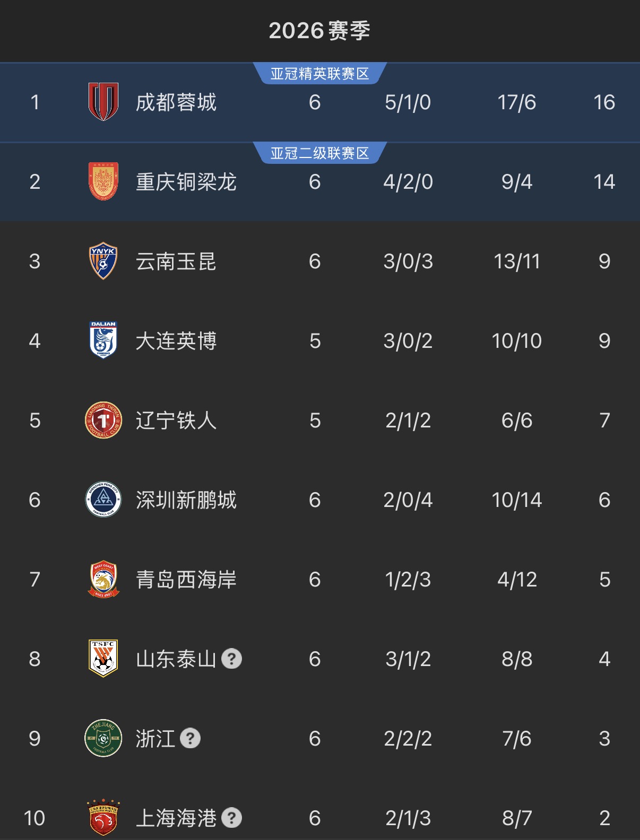Select the 亚冠二级联赛区 zone label
This screenshot has width=640, height=840.
(319, 153)
